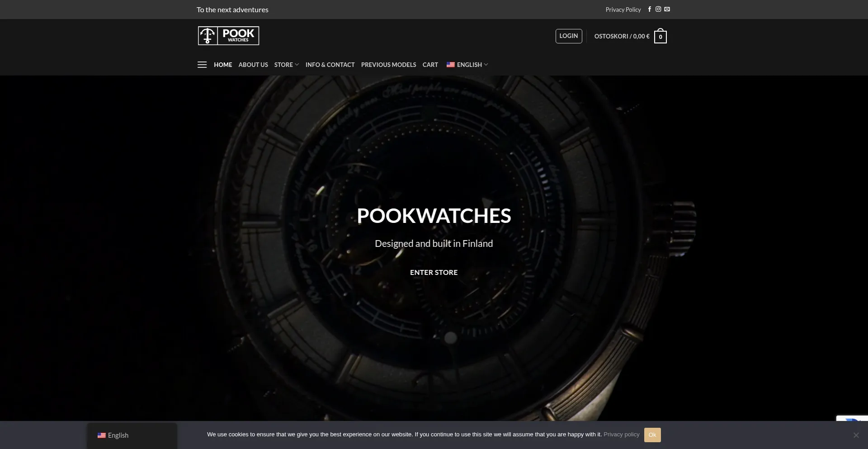
Task: Open the shopping cart bag icon
Action: (660, 37)
